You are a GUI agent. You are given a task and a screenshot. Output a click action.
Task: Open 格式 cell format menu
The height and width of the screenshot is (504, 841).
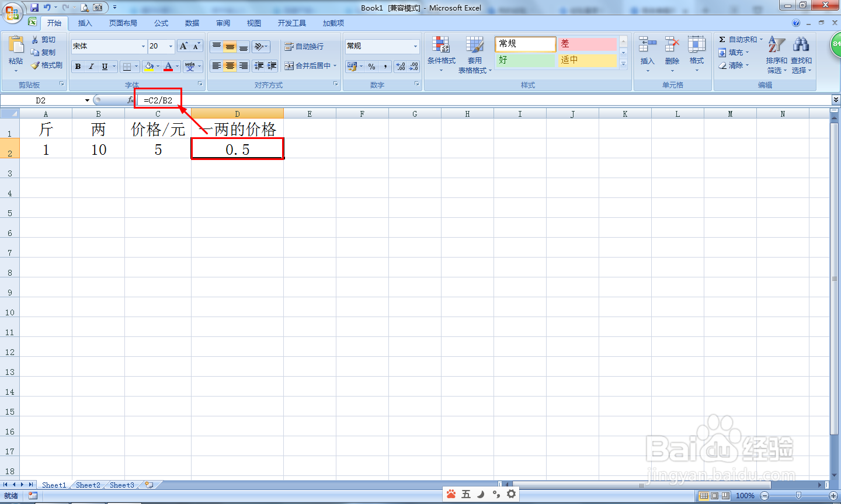coord(696,54)
